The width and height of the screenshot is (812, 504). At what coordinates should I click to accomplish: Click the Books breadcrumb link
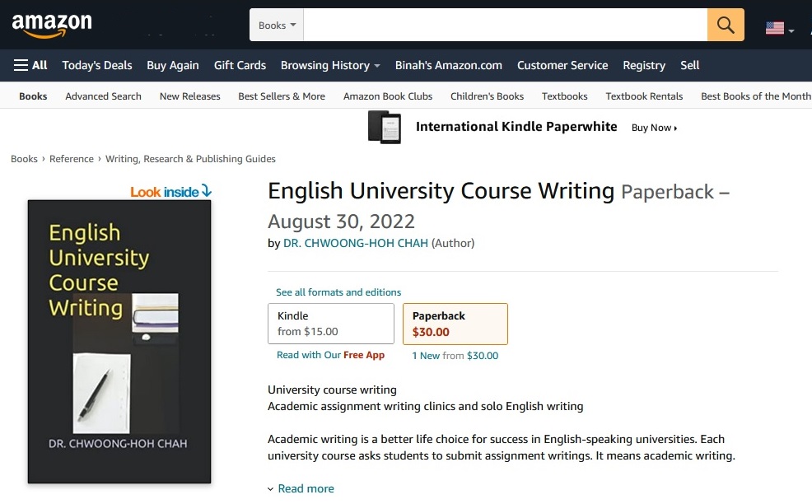point(25,159)
